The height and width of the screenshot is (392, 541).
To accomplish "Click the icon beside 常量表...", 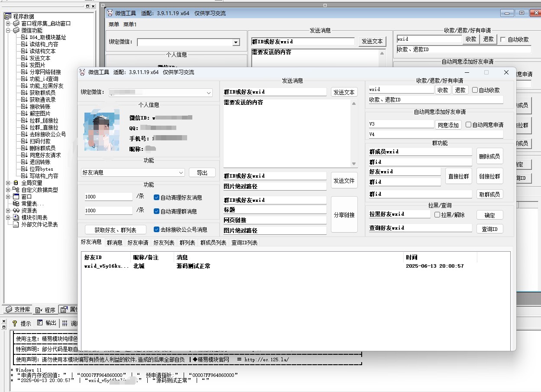I will 16,204.
